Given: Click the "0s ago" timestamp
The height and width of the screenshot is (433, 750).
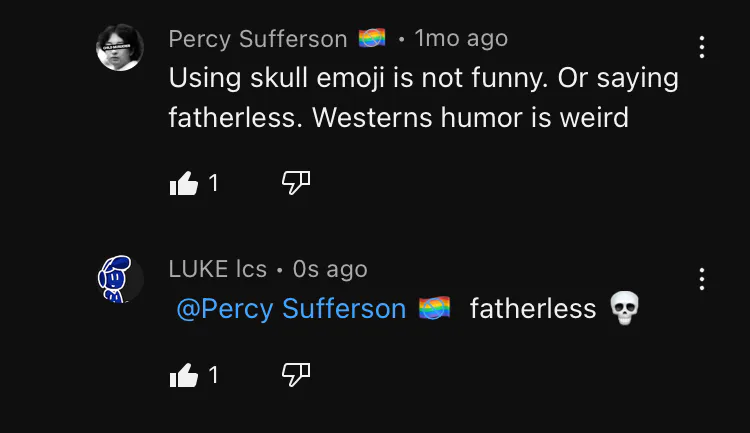Looking at the screenshot, I should tap(330, 269).
